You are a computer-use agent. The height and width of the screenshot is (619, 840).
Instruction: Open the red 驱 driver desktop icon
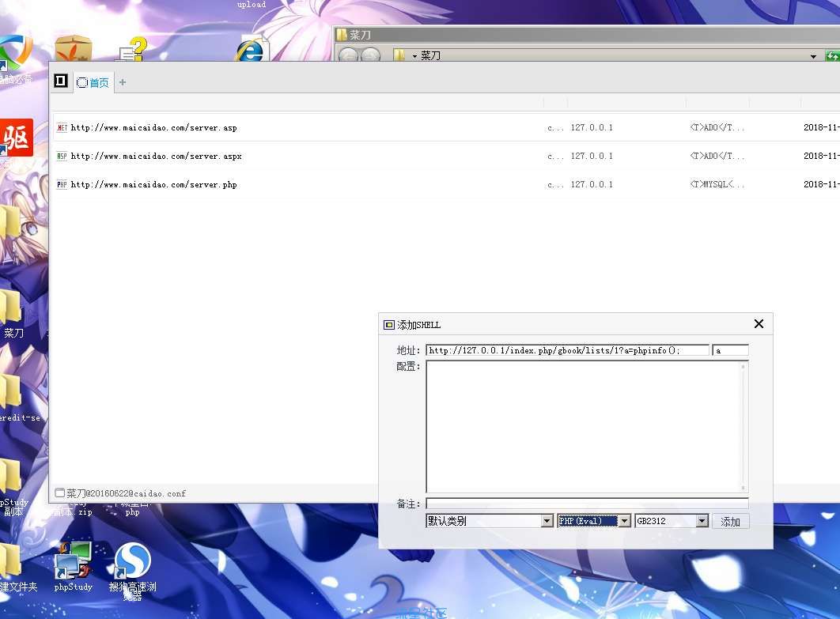(x=17, y=138)
